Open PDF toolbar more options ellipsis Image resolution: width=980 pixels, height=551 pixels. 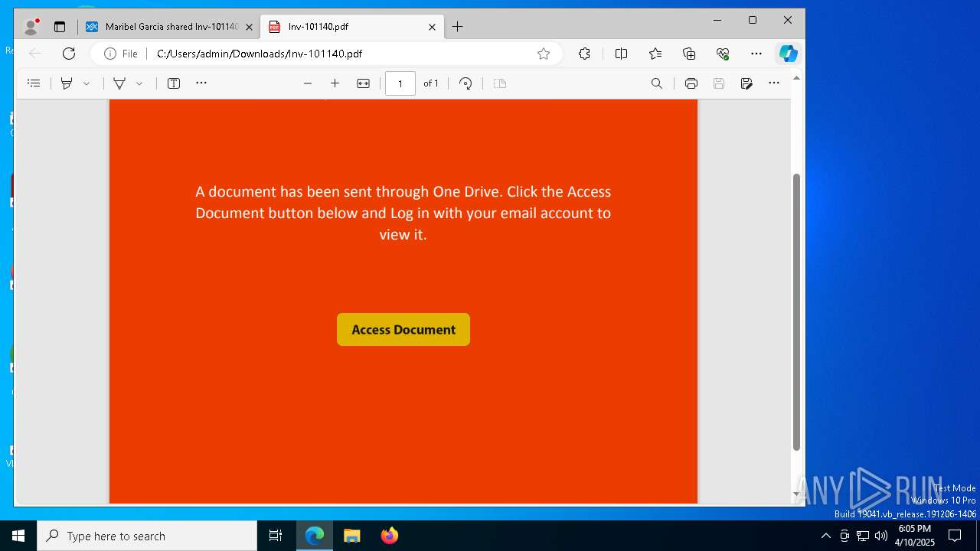(x=774, y=83)
